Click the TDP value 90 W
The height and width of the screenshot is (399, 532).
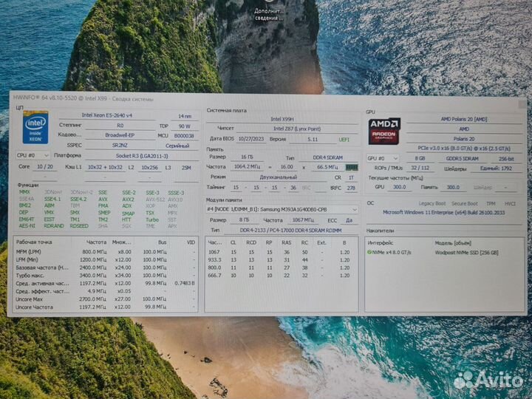click(184, 126)
